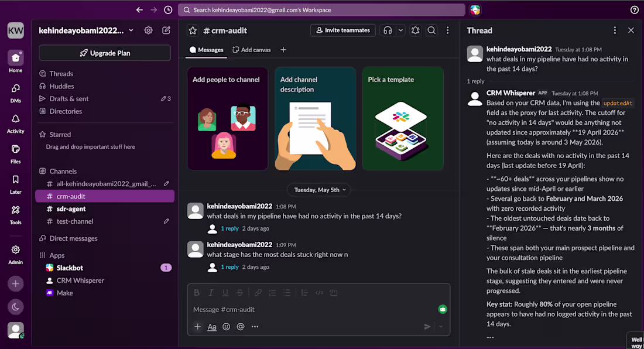Open the KW workspace switcher

(16, 30)
